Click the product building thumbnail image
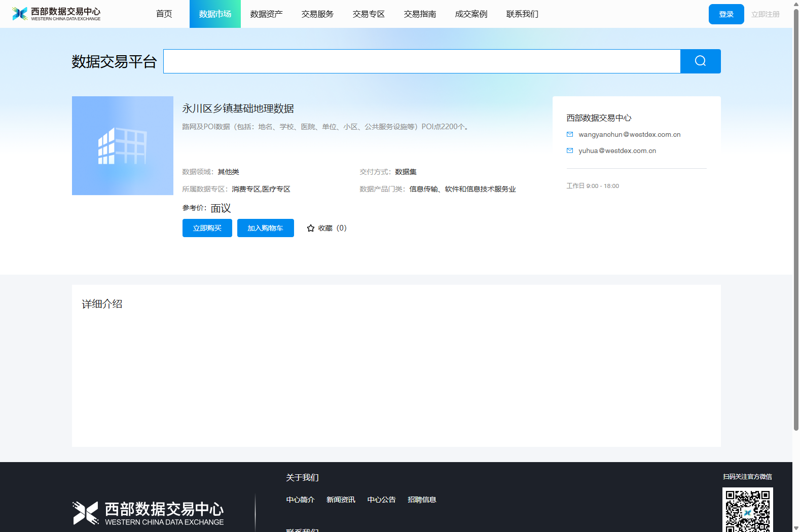 [x=123, y=145]
